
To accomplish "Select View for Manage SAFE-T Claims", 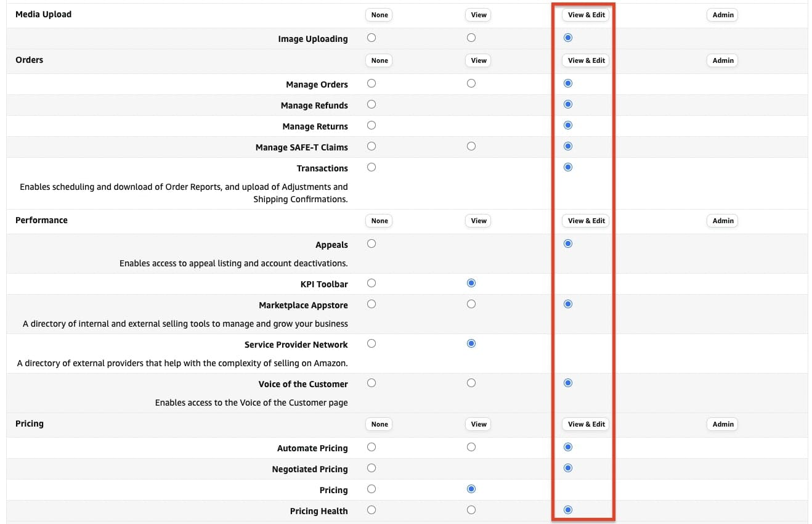I will point(471,146).
